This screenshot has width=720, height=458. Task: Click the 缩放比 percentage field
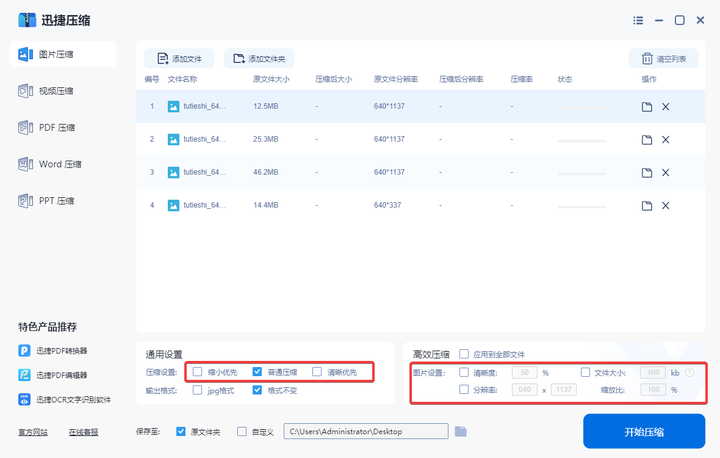pyautogui.click(x=653, y=390)
